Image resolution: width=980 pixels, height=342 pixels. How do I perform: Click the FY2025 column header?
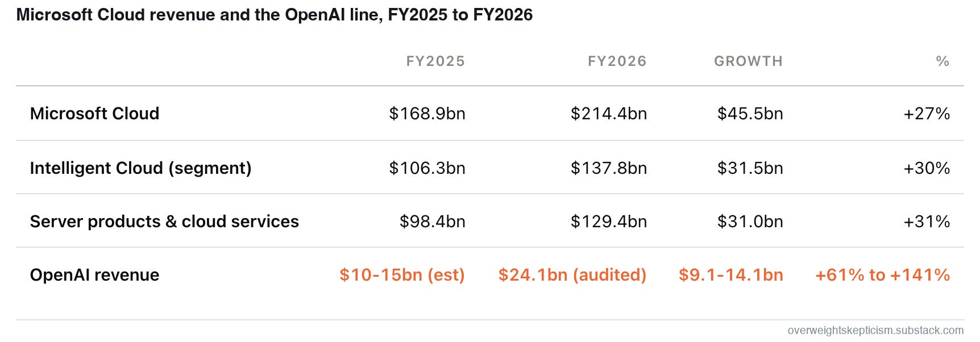435,61
